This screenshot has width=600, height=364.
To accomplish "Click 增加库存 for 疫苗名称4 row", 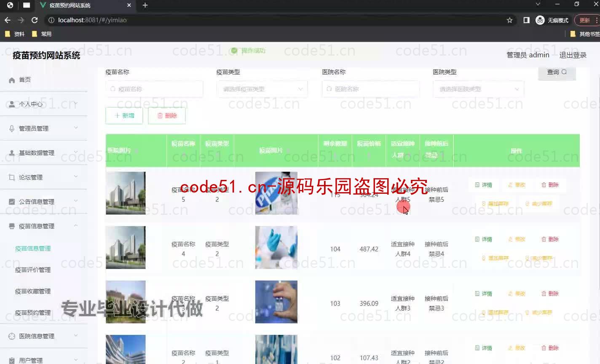I will [x=495, y=258].
